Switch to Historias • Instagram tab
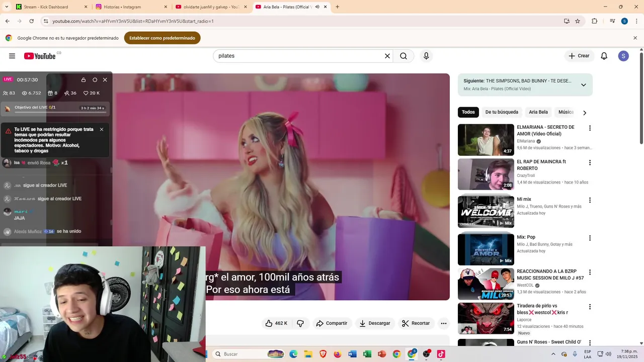 [x=131, y=7]
